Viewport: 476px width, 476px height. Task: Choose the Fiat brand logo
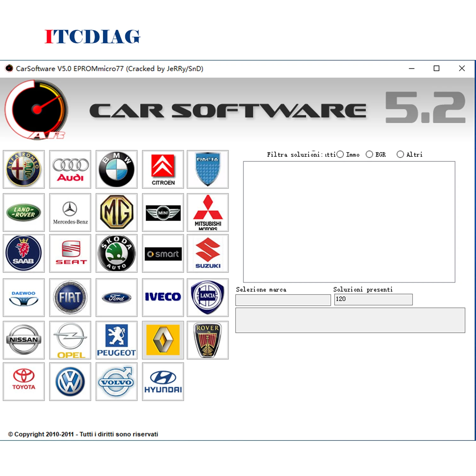click(x=70, y=297)
